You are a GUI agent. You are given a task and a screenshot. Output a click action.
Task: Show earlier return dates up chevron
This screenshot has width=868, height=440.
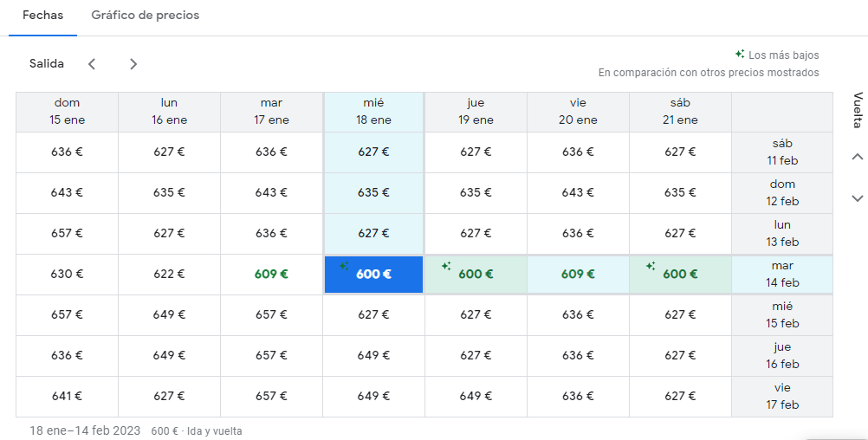(x=857, y=157)
